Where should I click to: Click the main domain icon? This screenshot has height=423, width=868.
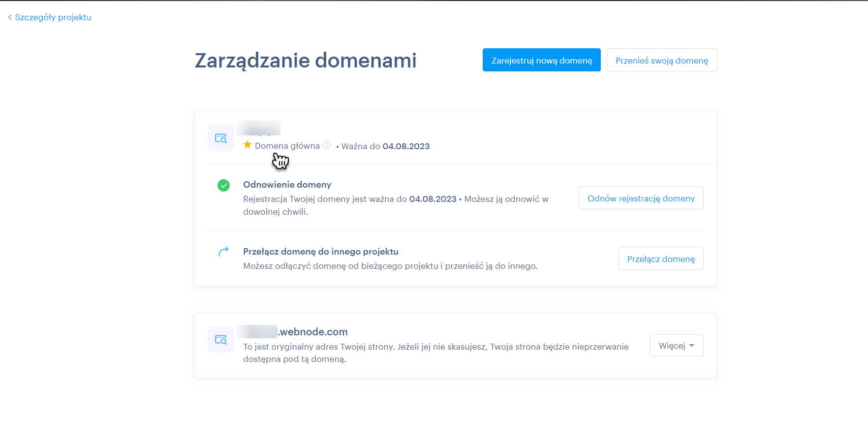click(x=221, y=138)
